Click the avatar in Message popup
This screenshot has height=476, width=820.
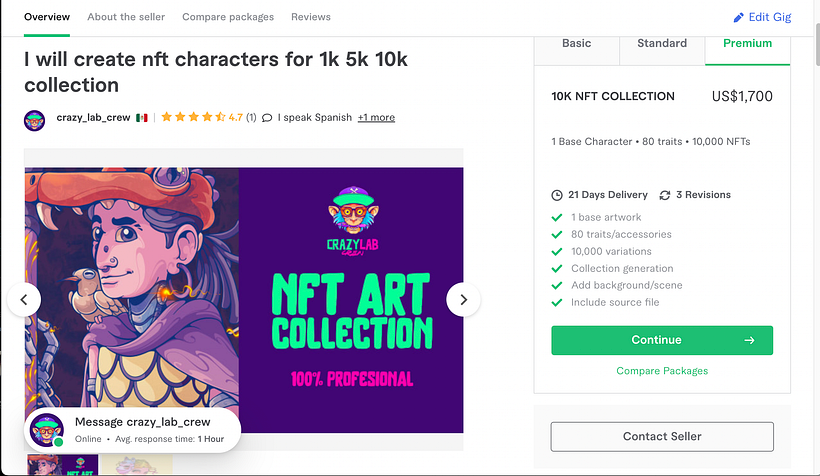(x=47, y=431)
